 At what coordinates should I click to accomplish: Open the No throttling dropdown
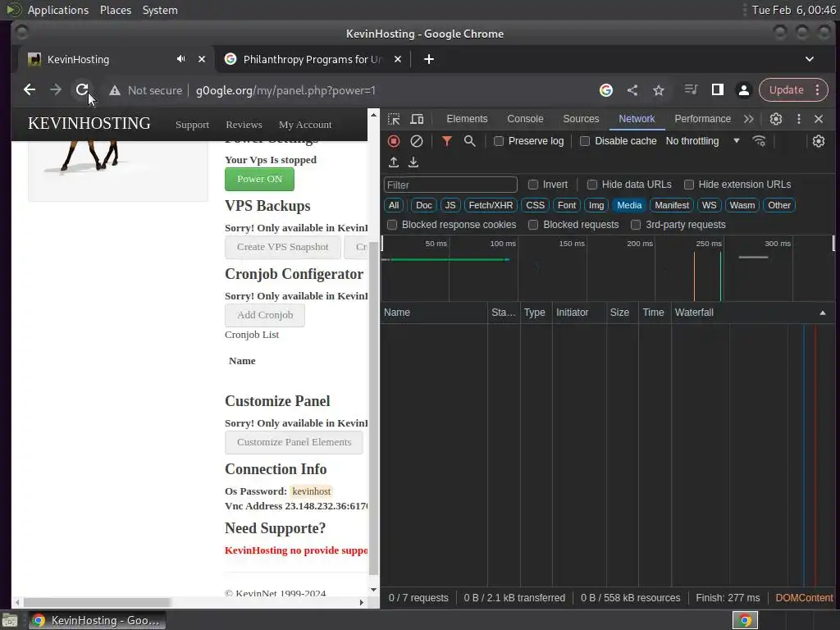coord(702,141)
